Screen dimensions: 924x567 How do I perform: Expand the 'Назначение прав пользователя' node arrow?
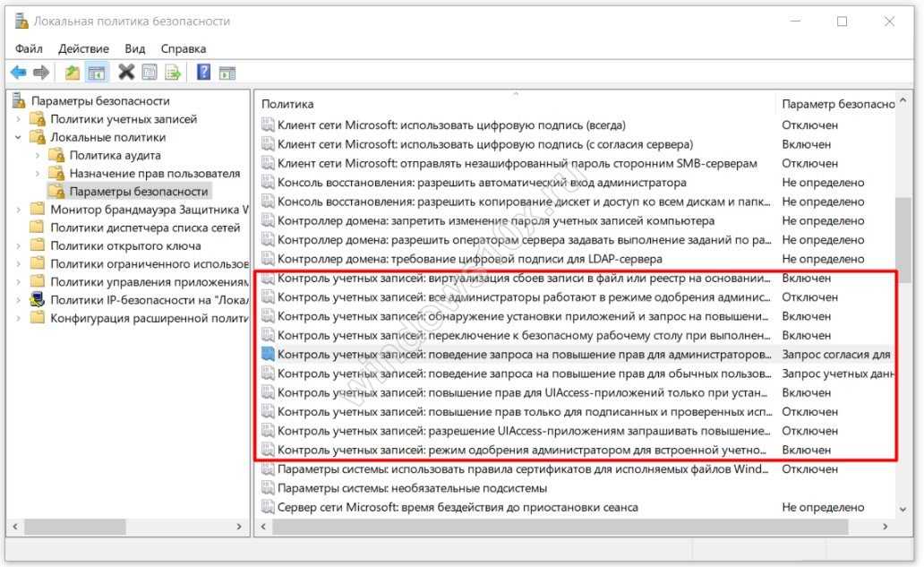coord(38,173)
